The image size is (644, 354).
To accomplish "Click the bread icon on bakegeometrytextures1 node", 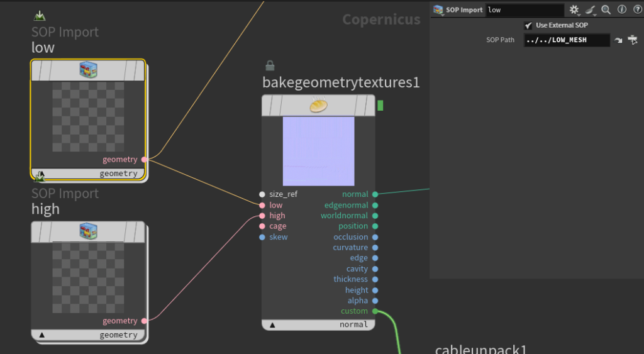I will pyautogui.click(x=318, y=106).
